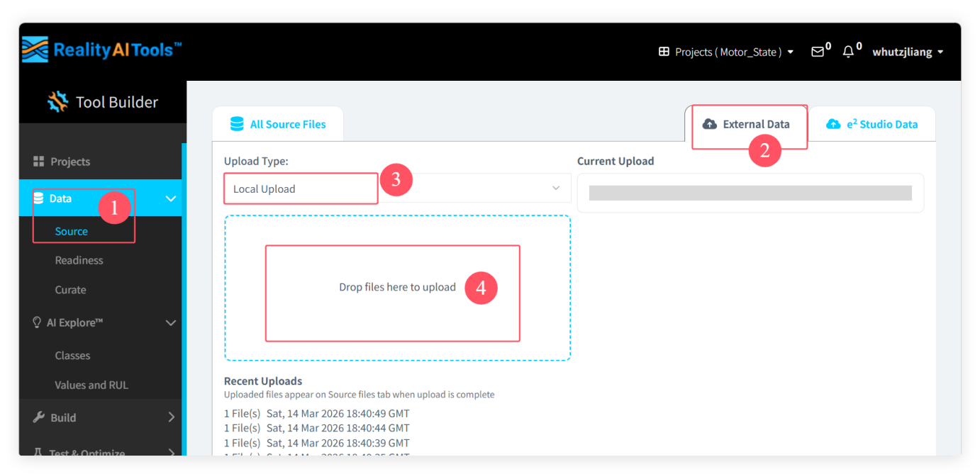Open the mail messages icon

coord(818,52)
